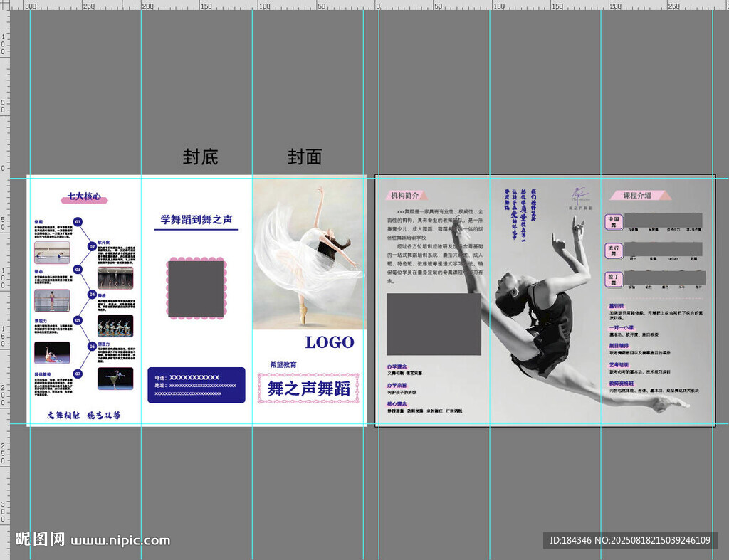Select the gray QR placeholder with pink scalloped border
The height and width of the screenshot is (560, 729).
[x=196, y=289]
